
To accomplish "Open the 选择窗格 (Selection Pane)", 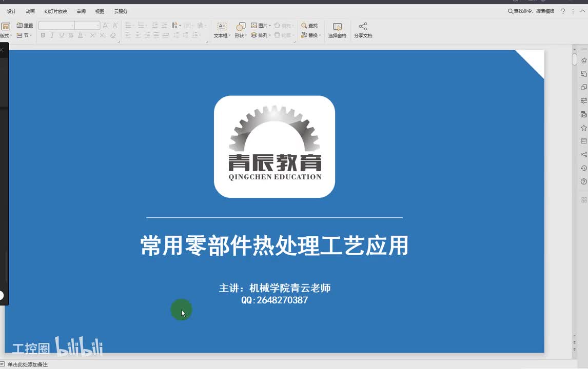I will click(337, 30).
